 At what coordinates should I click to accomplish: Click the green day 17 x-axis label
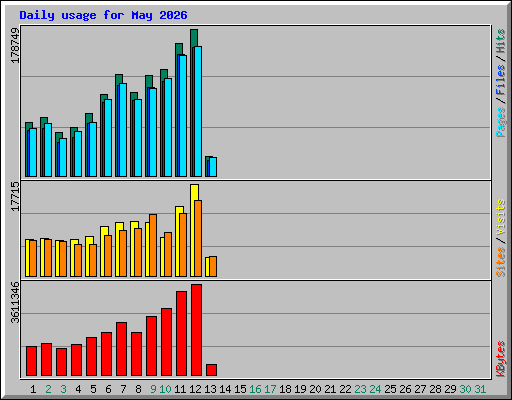270,389
